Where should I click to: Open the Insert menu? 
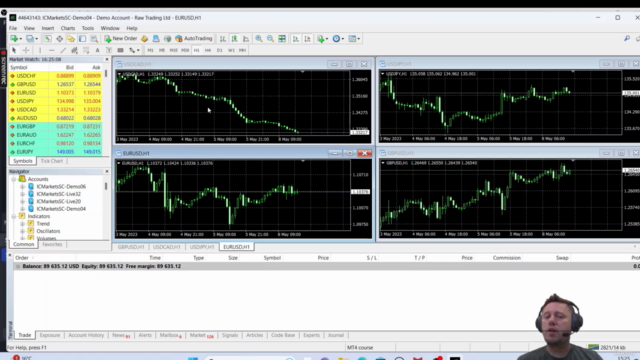(x=48, y=28)
